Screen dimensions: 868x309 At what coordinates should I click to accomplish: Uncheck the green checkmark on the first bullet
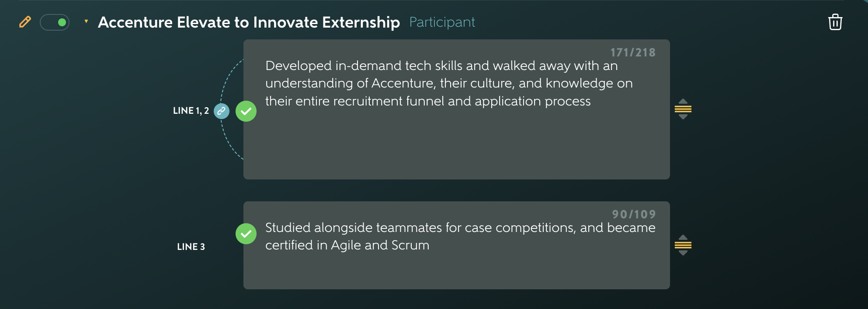[x=246, y=111]
